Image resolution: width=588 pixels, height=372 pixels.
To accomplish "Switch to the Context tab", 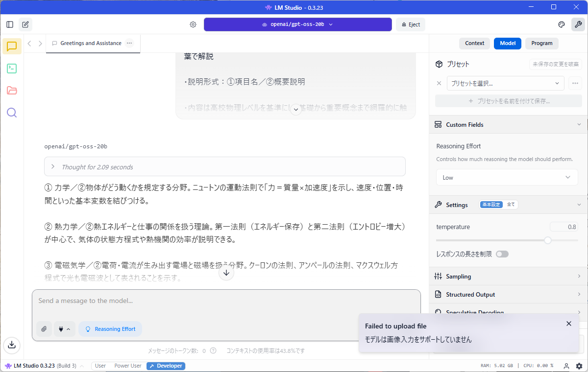I will pos(474,43).
